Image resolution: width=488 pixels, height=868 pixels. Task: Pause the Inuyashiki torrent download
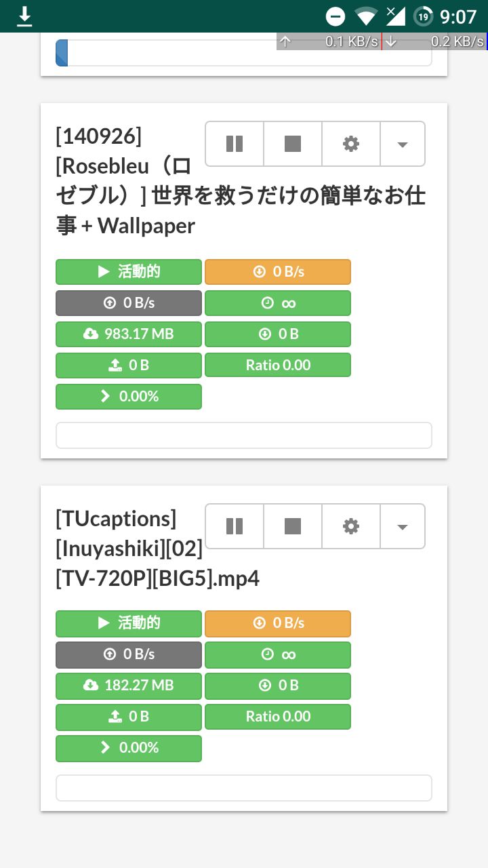(235, 526)
